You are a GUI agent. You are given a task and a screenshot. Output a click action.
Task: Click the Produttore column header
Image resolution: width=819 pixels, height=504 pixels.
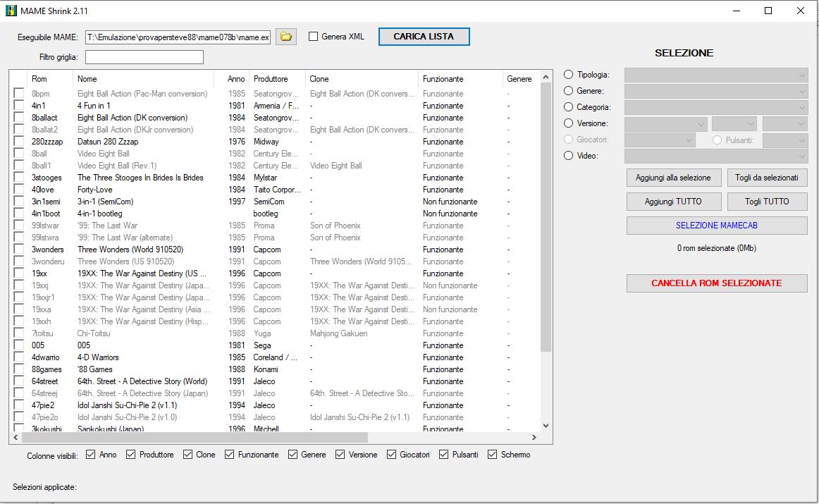coord(278,79)
